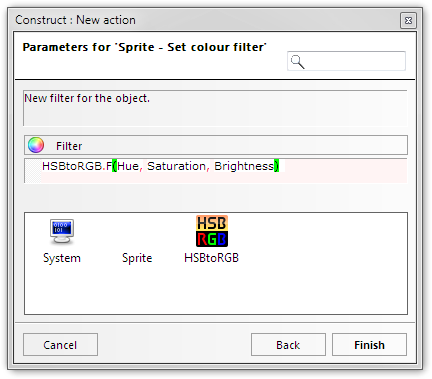This screenshot has width=432, height=379.
Task: Click the Filter parameter header
Action: [x=216, y=145]
